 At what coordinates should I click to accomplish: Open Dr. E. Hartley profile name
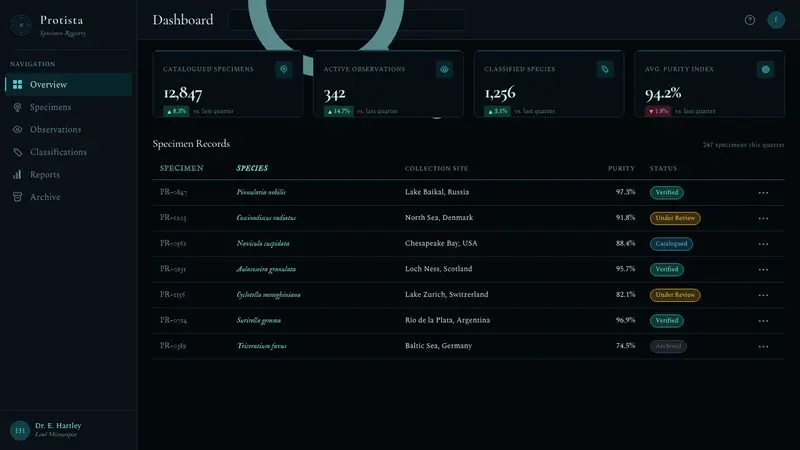(58, 426)
